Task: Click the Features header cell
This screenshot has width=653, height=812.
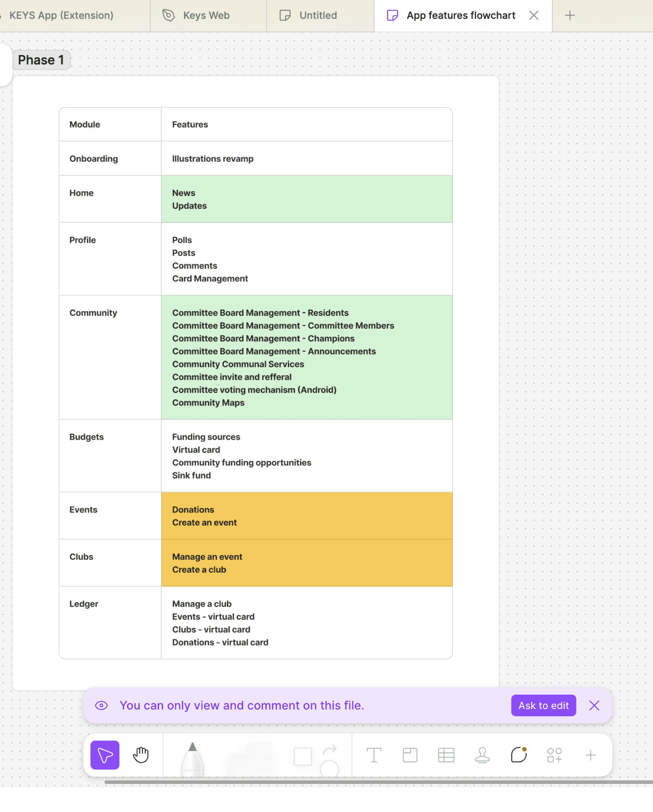Action: [307, 124]
